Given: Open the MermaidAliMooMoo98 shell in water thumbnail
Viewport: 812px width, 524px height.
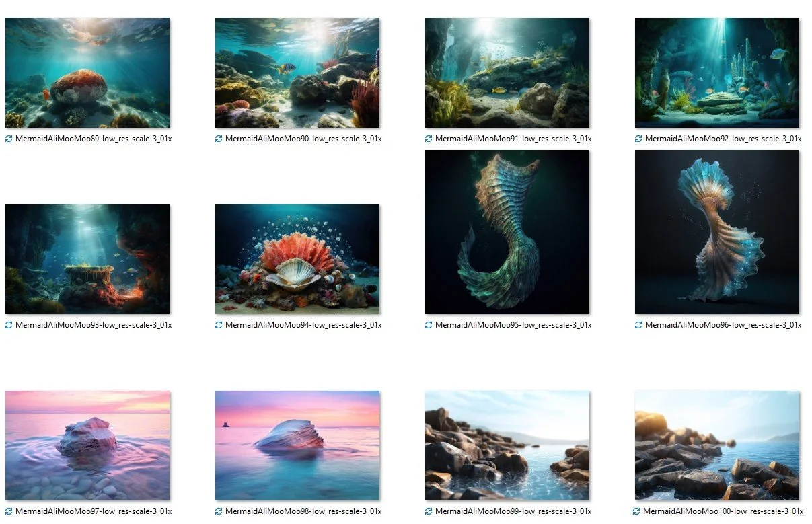Looking at the screenshot, I should (x=297, y=445).
